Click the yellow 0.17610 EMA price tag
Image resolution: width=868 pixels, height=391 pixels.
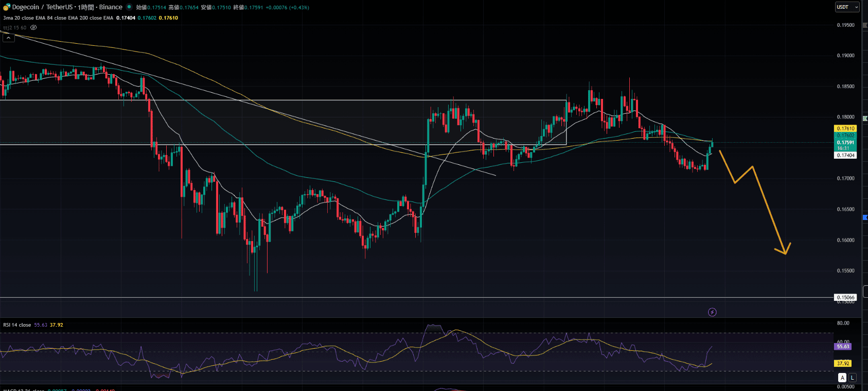click(x=845, y=128)
